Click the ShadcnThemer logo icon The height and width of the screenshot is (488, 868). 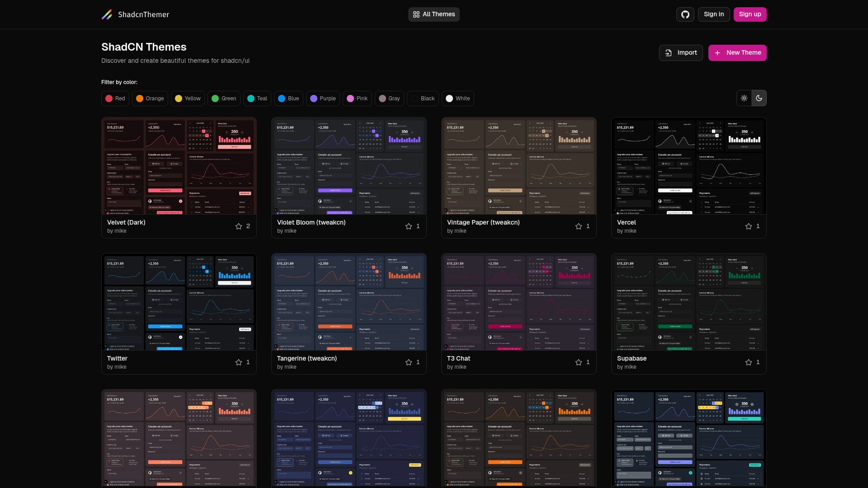[x=107, y=14]
